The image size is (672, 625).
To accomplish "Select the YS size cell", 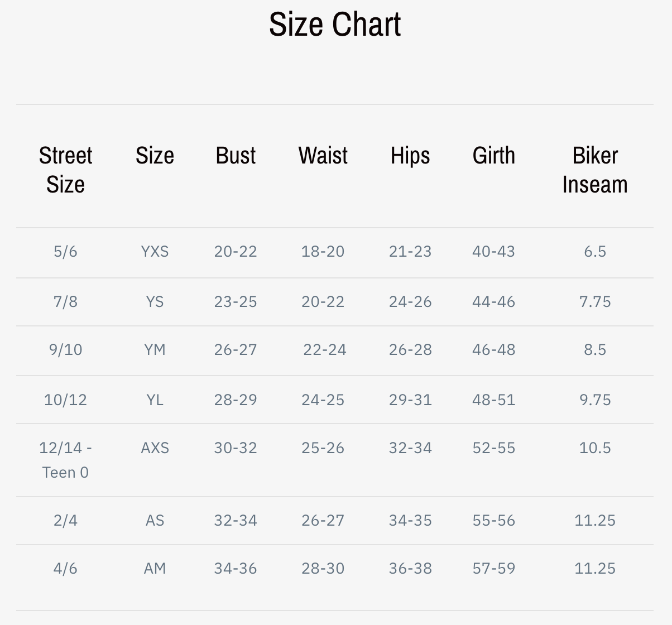I will (155, 302).
